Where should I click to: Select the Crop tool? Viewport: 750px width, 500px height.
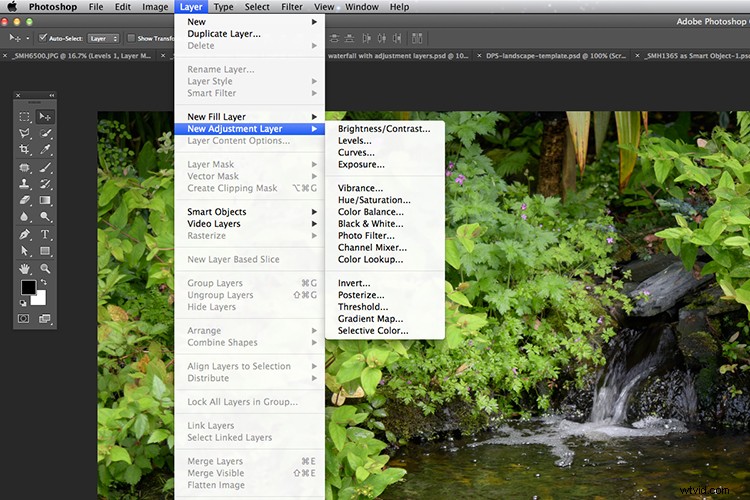tap(24, 149)
